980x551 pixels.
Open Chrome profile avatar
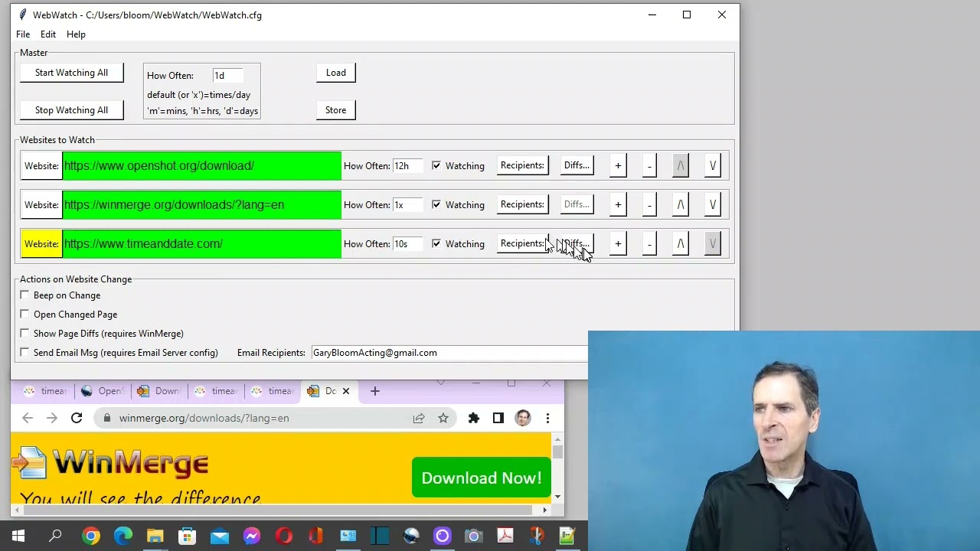(x=523, y=418)
